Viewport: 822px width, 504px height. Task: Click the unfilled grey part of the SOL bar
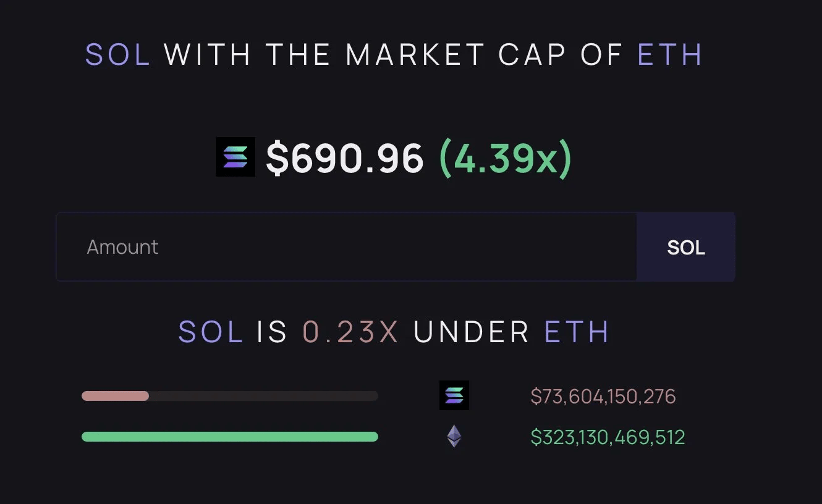(263, 396)
